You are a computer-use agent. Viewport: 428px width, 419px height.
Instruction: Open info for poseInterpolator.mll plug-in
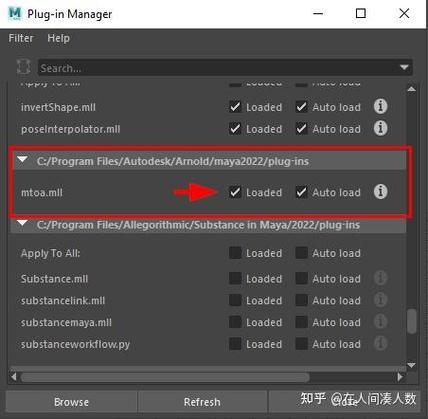tap(380, 128)
